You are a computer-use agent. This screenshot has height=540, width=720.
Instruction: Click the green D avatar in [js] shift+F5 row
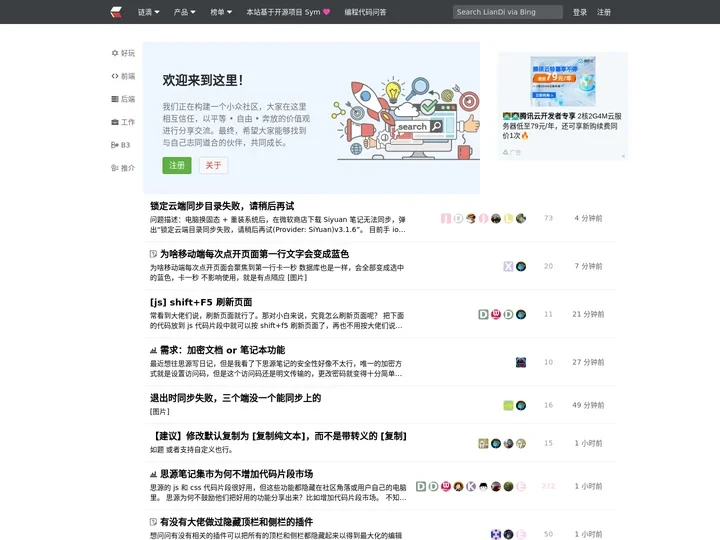coord(484,315)
